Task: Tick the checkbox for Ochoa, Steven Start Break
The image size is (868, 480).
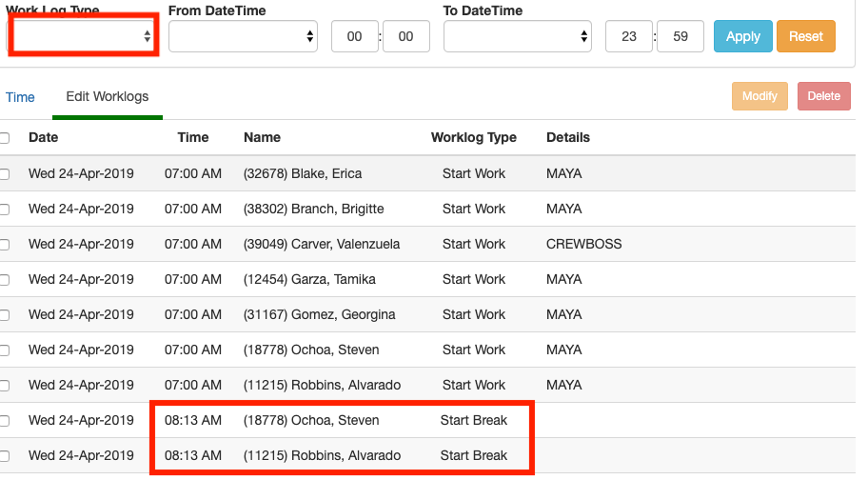Action: (x=5, y=421)
